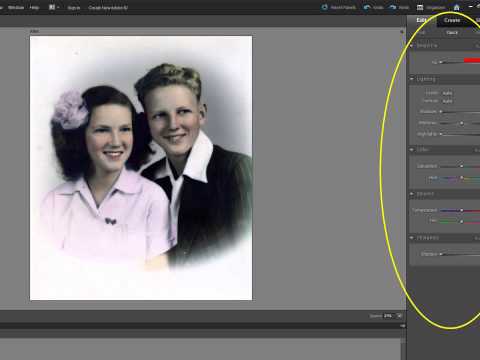Collapse the Smart Fix section
Image resolution: width=480 pixels, height=360 pixels.
point(412,45)
